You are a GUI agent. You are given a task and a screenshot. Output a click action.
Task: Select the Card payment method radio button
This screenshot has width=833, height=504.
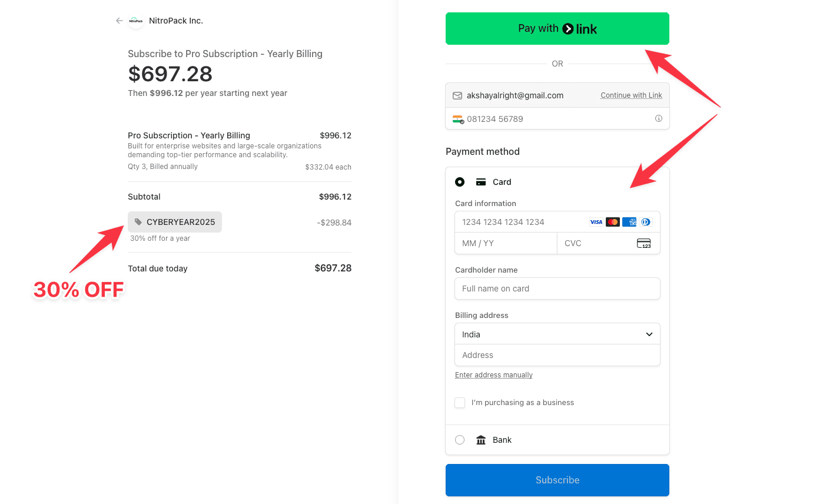click(460, 182)
